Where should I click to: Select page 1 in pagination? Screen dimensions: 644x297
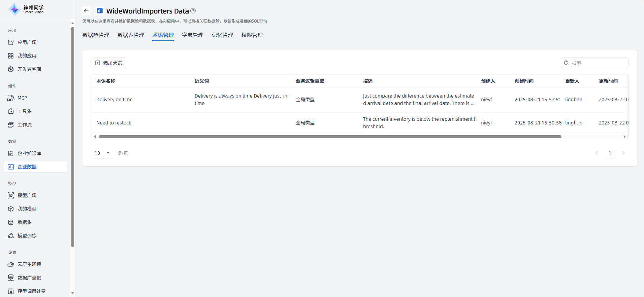coord(610,153)
